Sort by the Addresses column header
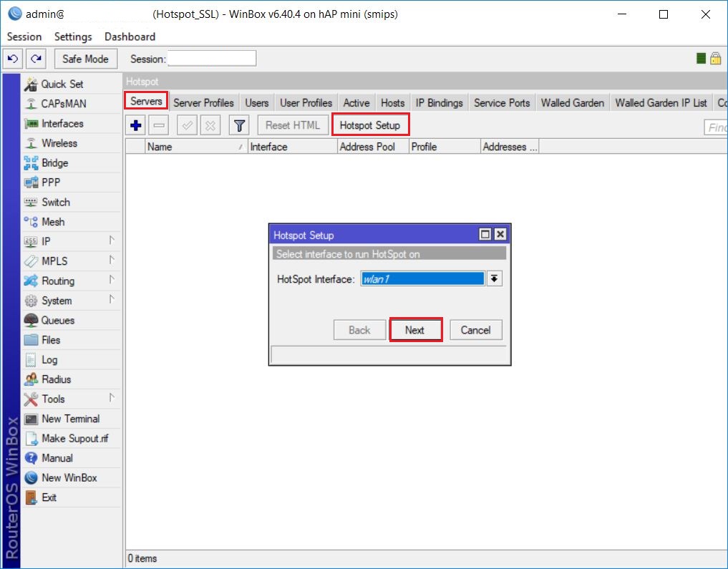The image size is (728, 569). pos(510,147)
